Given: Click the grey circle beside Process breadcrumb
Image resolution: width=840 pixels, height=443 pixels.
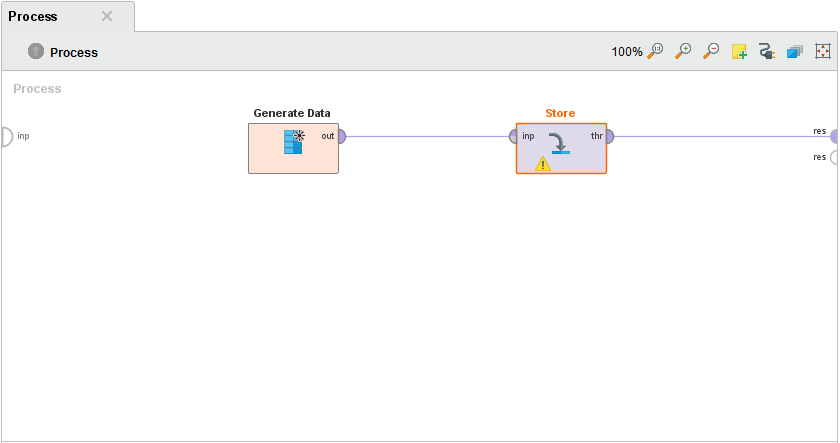Looking at the screenshot, I should tap(36, 51).
